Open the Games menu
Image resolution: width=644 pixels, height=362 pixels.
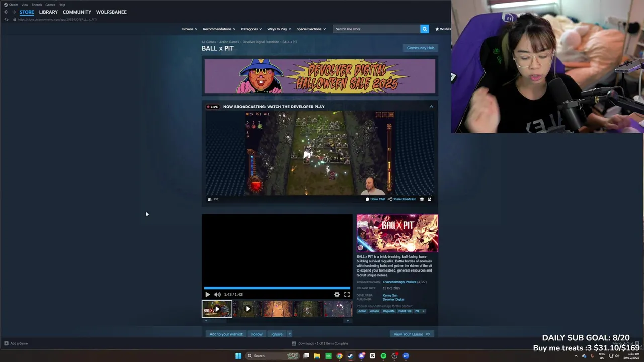[x=50, y=5]
